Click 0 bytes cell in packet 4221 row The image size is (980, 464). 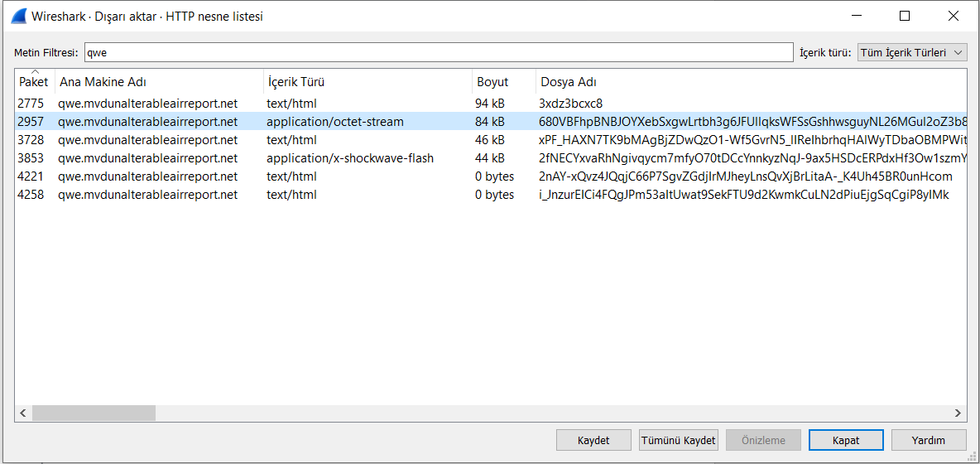(x=494, y=176)
